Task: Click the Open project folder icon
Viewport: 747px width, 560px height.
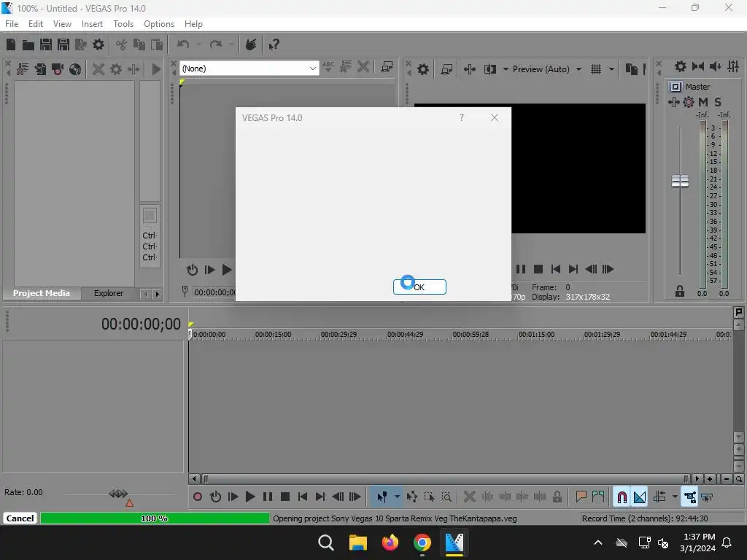Action: pyautogui.click(x=28, y=44)
